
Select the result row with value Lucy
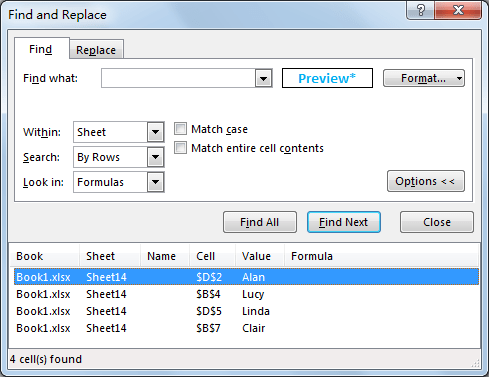click(246, 294)
